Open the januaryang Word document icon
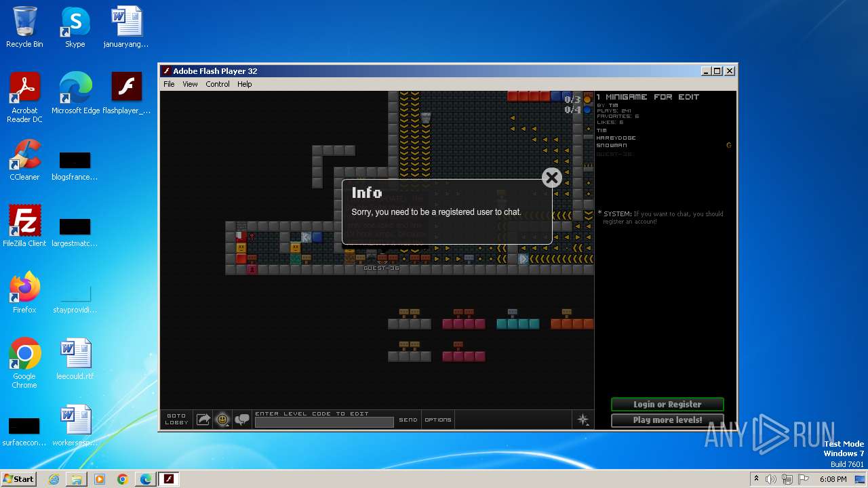 tap(126, 27)
